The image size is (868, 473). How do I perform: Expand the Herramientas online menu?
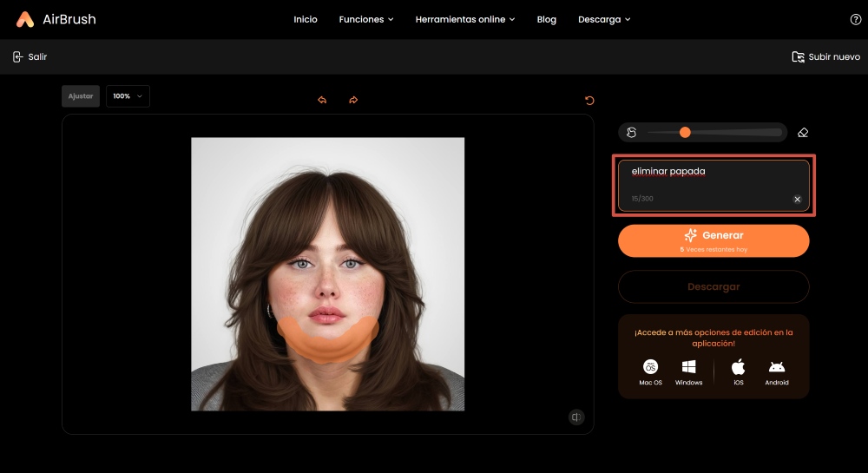(464, 19)
